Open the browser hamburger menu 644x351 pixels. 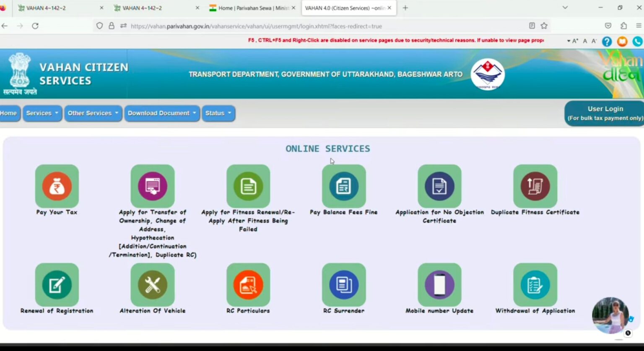pyautogui.click(x=639, y=26)
